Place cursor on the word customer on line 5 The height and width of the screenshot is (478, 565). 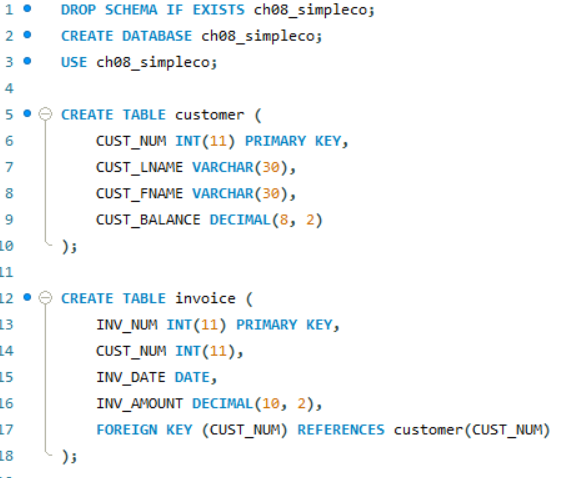[x=209, y=115]
